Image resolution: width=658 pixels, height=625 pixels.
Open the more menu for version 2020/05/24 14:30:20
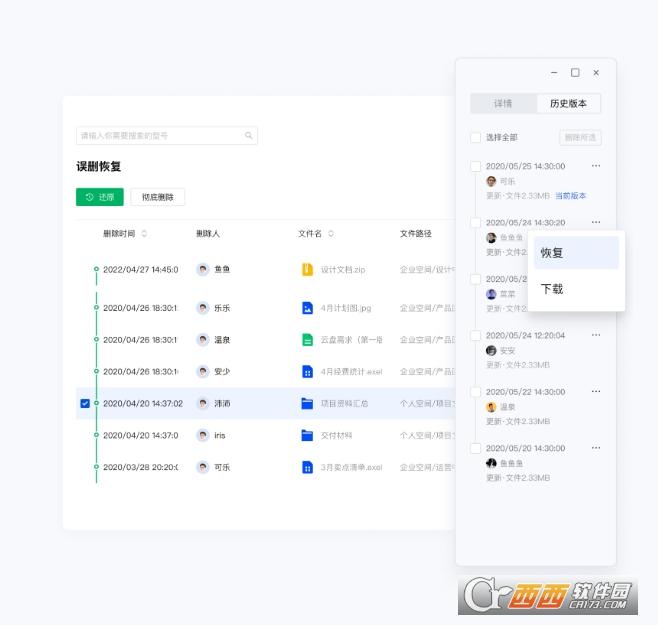[596, 222]
